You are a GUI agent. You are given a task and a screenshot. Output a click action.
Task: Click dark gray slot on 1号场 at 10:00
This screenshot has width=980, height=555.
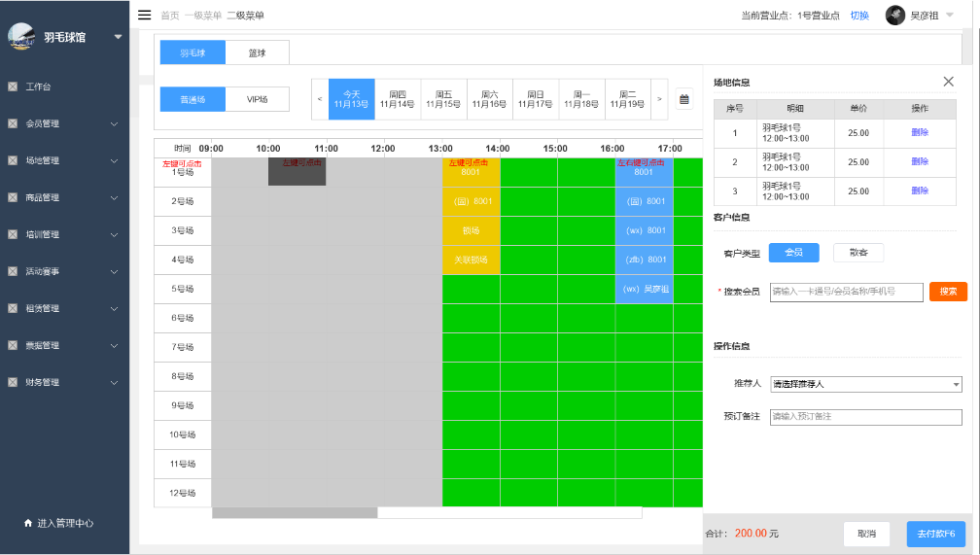(x=297, y=172)
